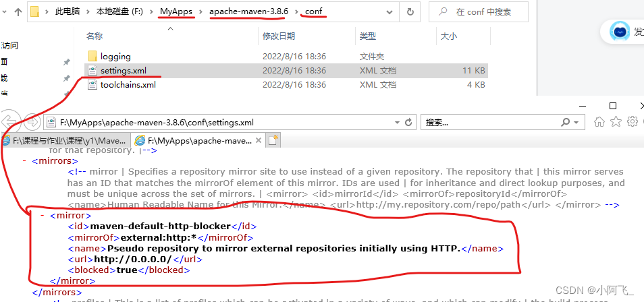Select the logging folder

[x=115, y=57]
